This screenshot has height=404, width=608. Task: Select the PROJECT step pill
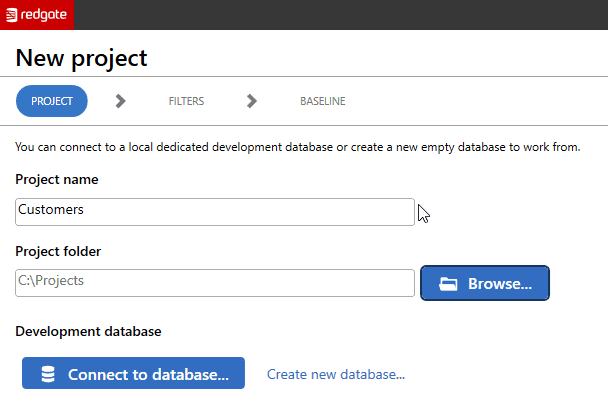point(52,101)
